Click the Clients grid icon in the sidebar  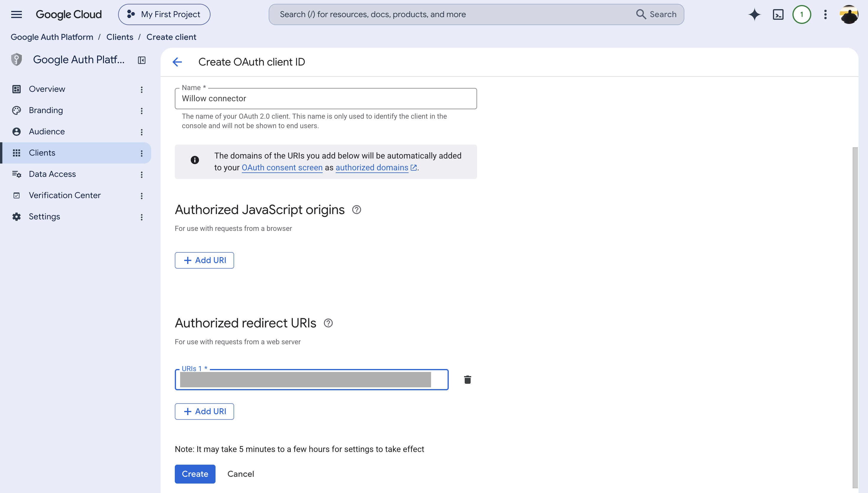tap(16, 153)
